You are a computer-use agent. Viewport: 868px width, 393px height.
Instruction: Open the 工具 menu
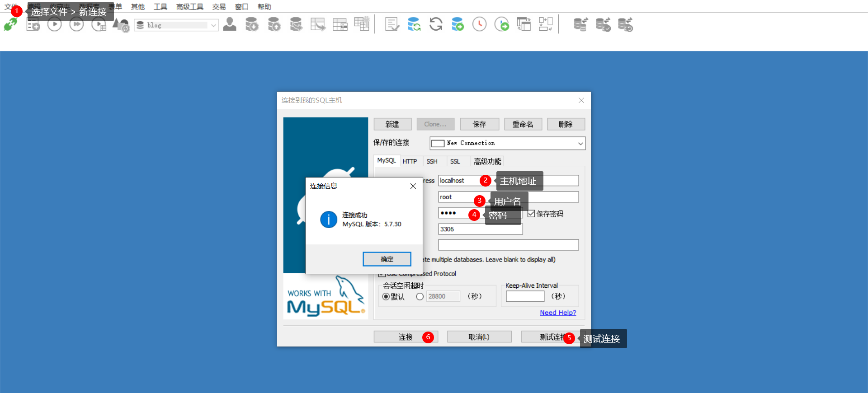pyautogui.click(x=160, y=7)
